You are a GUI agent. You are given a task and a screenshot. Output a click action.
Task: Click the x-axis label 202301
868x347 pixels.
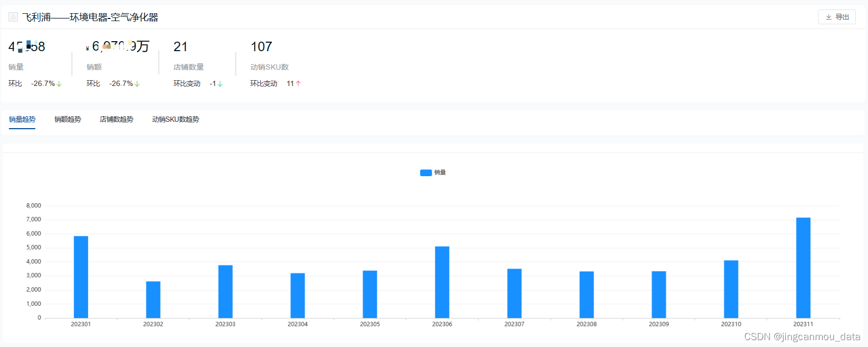tap(81, 324)
